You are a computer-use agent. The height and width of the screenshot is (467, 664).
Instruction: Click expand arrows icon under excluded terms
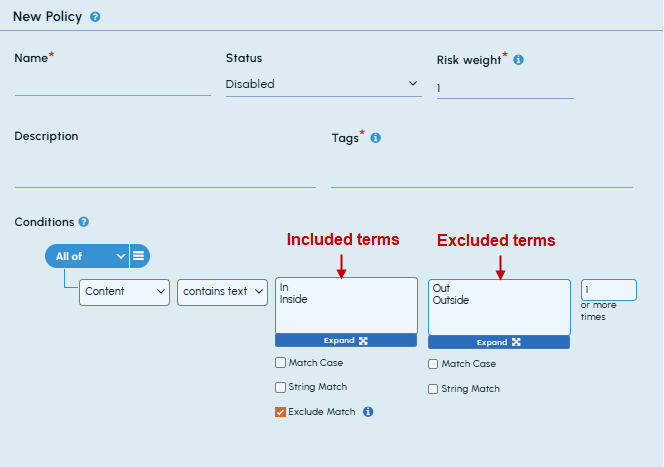[x=516, y=342]
